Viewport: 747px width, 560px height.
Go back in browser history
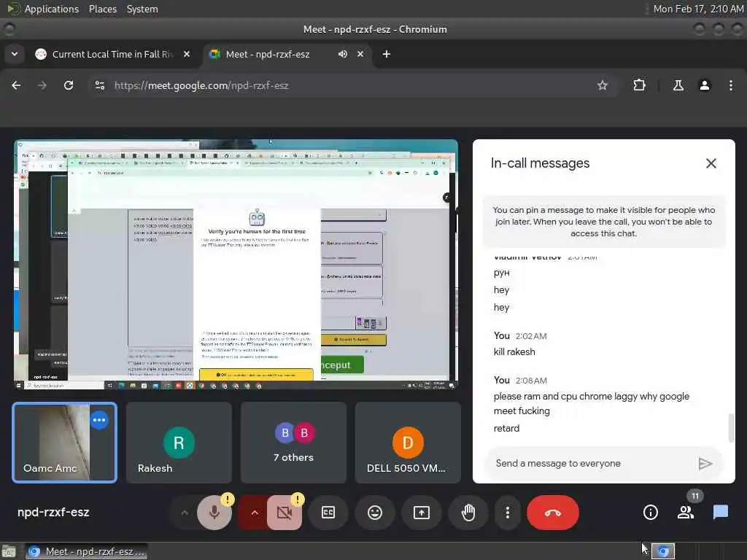pos(16,85)
